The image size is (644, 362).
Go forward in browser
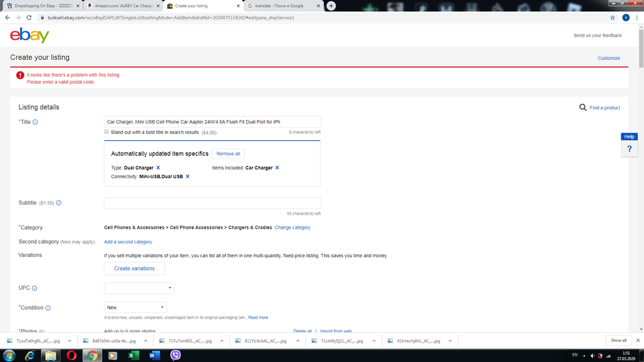(18, 18)
